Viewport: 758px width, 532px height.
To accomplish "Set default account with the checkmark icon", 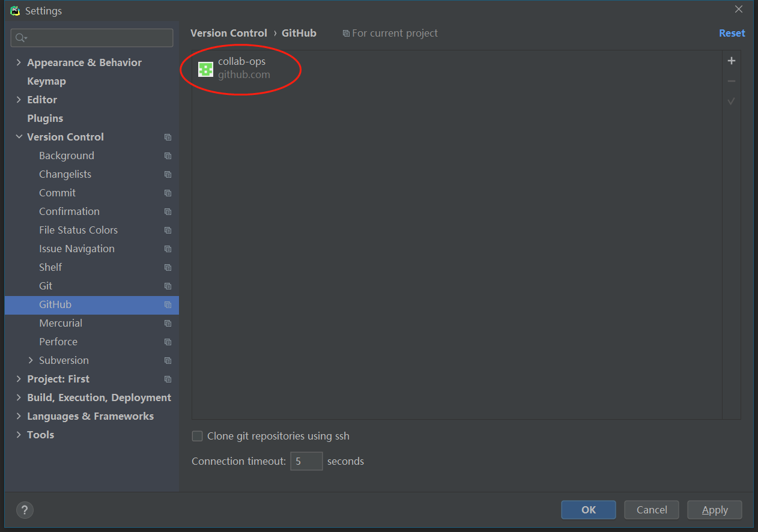I will point(732,101).
